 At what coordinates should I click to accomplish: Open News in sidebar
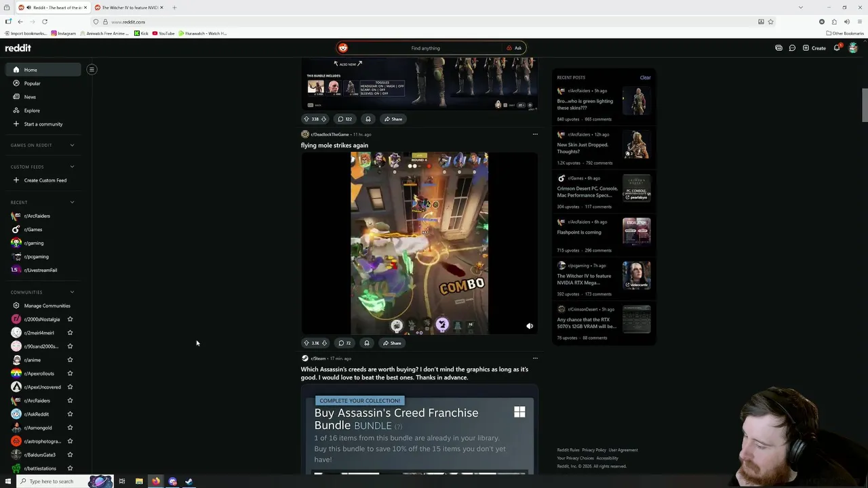pyautogui.click(x=43, y=97)
